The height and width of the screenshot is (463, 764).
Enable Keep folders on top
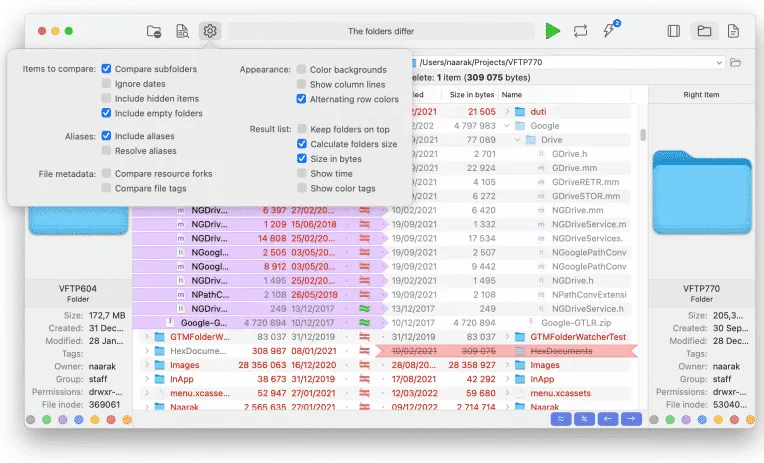(x=302, y=129)
